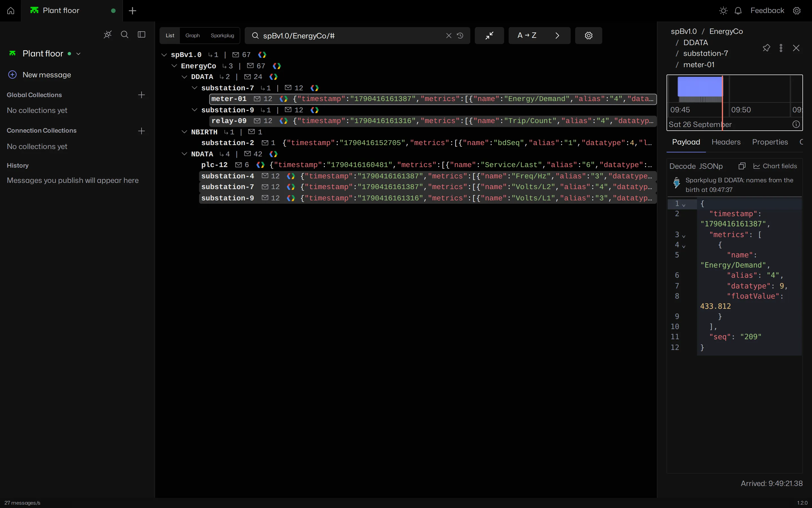Click Feedback link

767,11
